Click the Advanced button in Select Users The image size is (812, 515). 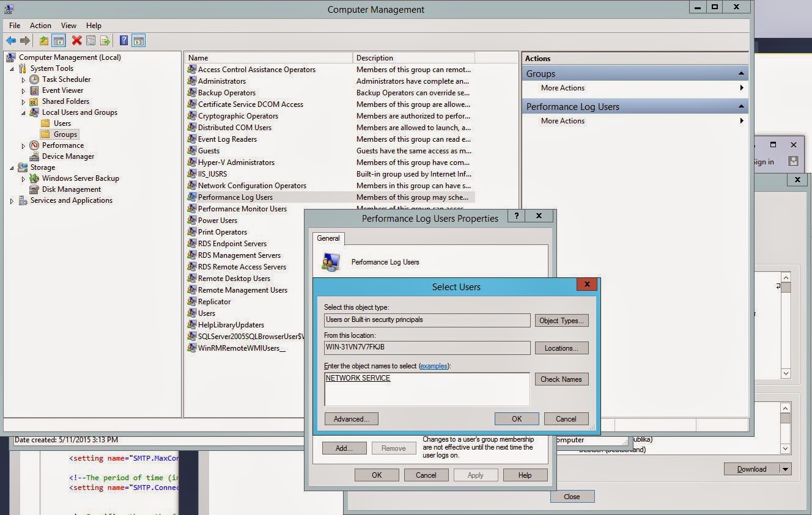coord(352,419)
